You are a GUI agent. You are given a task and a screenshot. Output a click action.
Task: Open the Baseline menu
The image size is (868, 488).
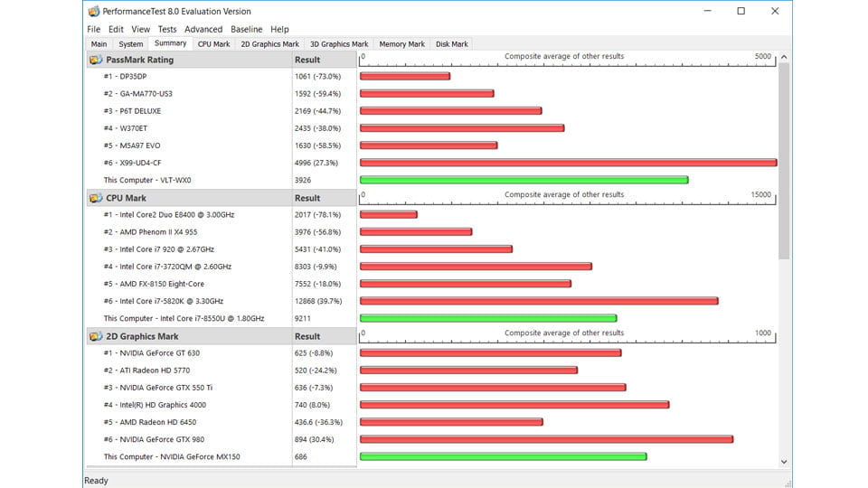(x=246, y=29)
